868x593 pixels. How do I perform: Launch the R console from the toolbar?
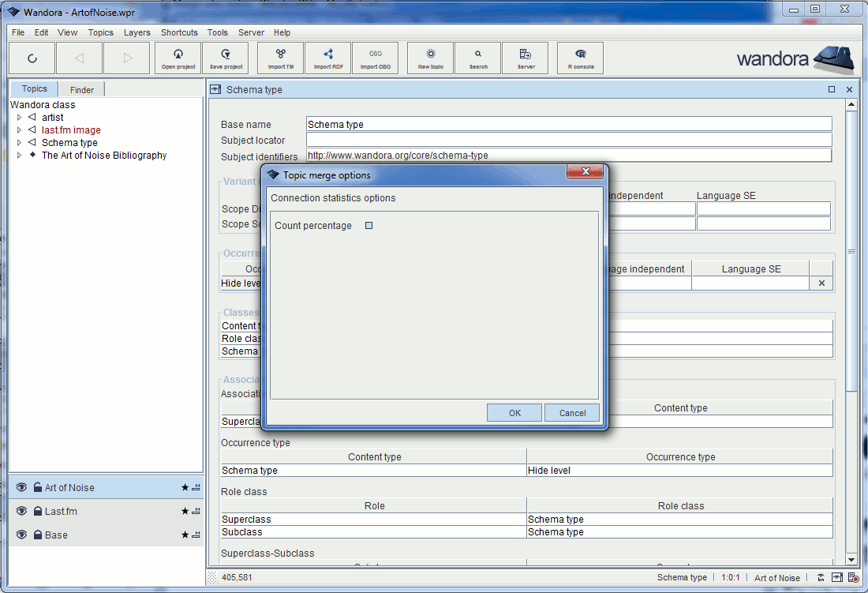click(x=579, y=57)
